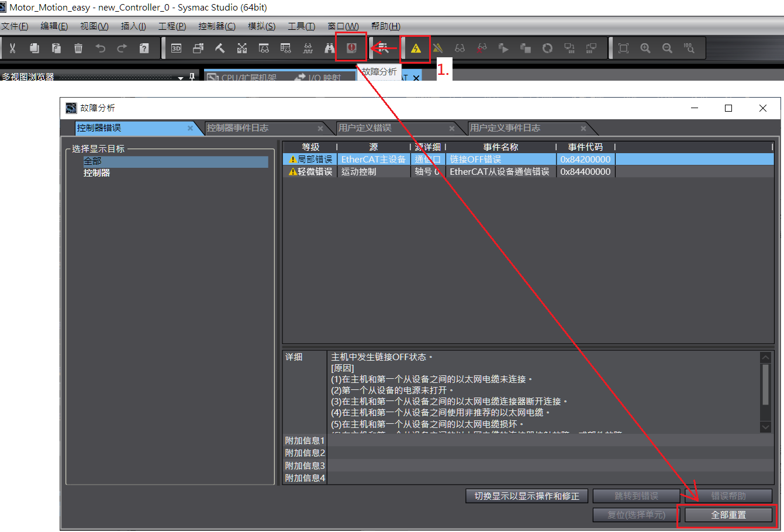Open the 3D view icon

pyautogui.click(x=176, y=48)
